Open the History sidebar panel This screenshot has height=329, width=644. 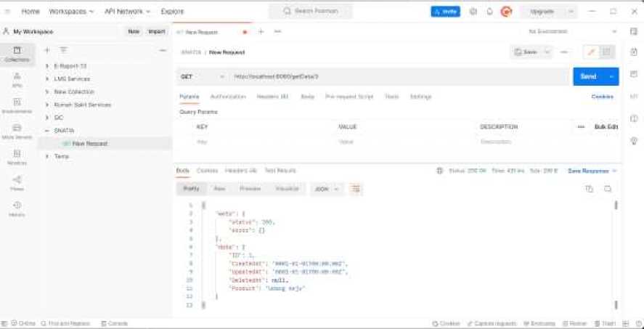(x=17, y=208)
